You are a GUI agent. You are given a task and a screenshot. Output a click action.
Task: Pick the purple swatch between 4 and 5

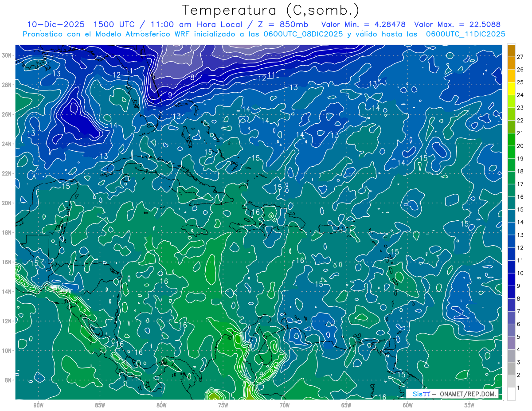[511, 343]
